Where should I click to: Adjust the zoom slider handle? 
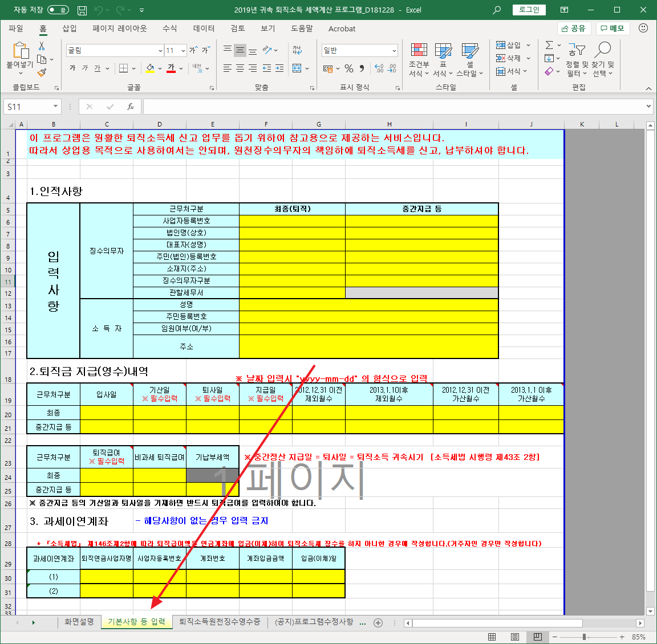583,637
